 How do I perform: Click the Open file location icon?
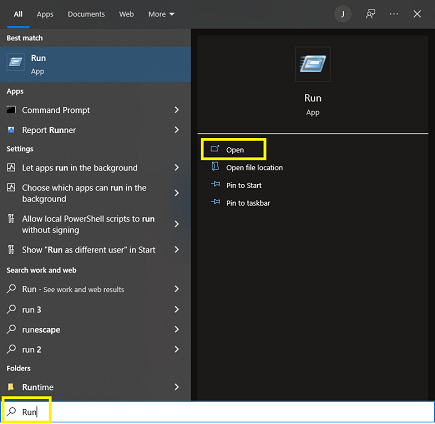click(215, 167)
